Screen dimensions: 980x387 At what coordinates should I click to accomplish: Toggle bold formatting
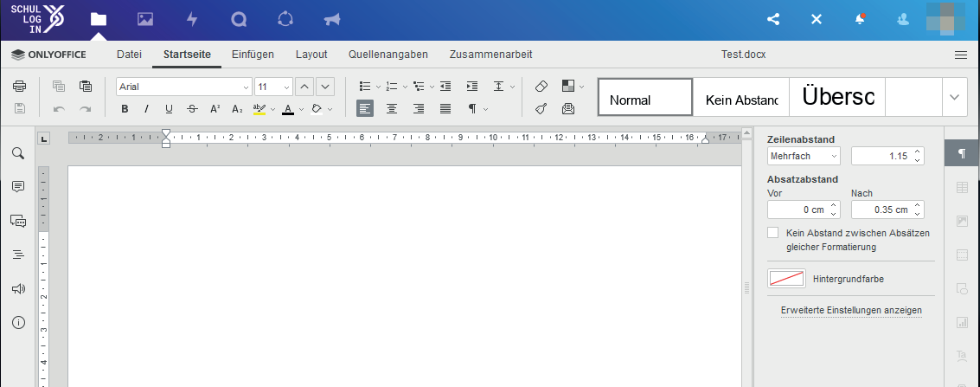125,109
